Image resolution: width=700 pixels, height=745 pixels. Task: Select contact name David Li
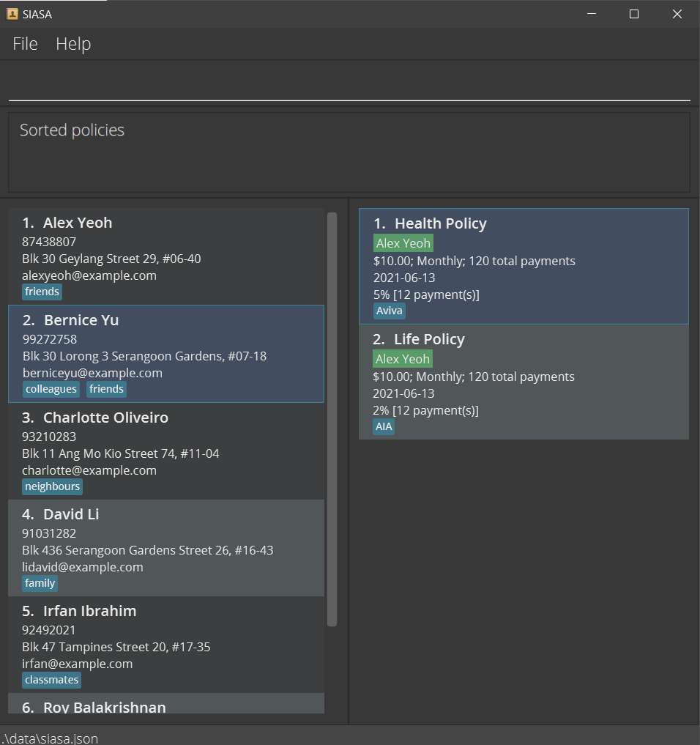coord(71,514)
